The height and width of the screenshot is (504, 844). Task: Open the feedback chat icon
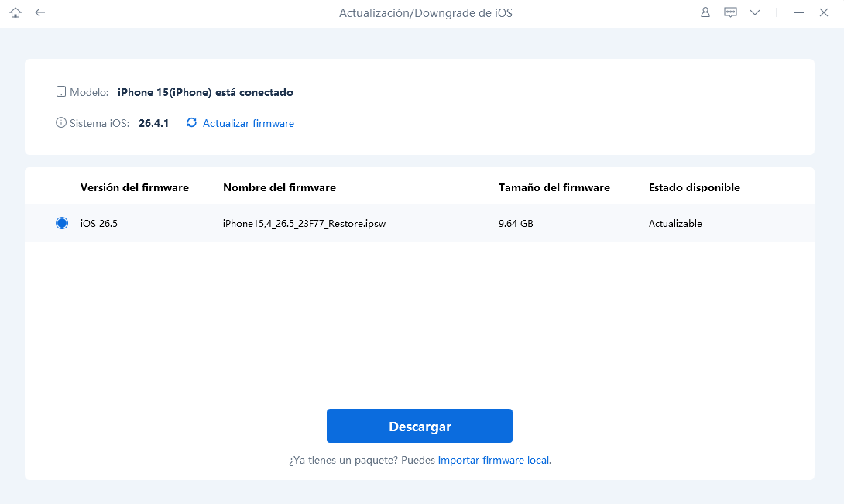[x=730, y=12]
